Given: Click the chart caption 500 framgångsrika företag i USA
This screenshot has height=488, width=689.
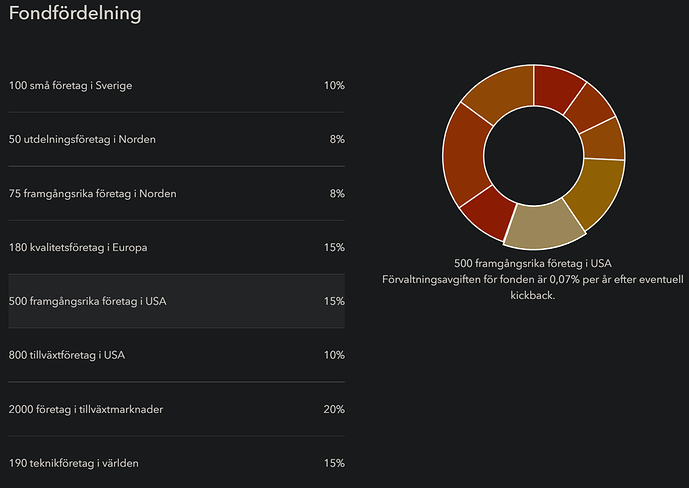Looking at the screenshot, I should (x=532, y=264).
